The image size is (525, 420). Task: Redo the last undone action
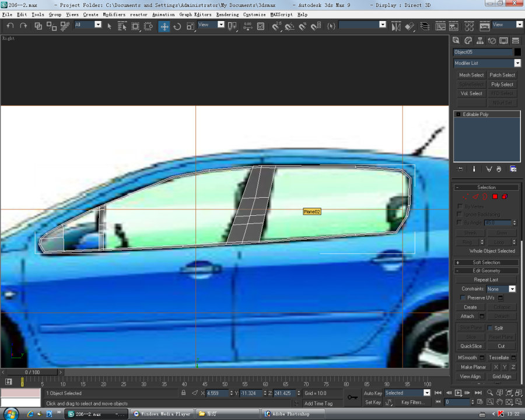click(23, 26)
